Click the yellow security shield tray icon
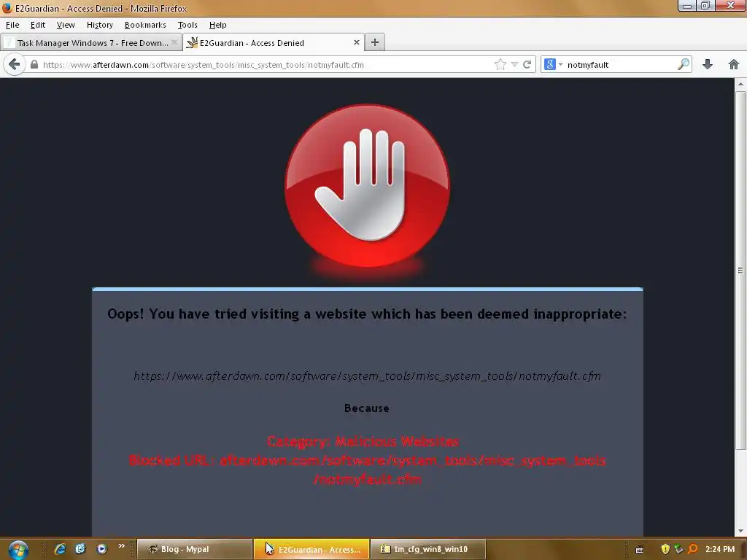Screen dimensions: 747x560 665,549
